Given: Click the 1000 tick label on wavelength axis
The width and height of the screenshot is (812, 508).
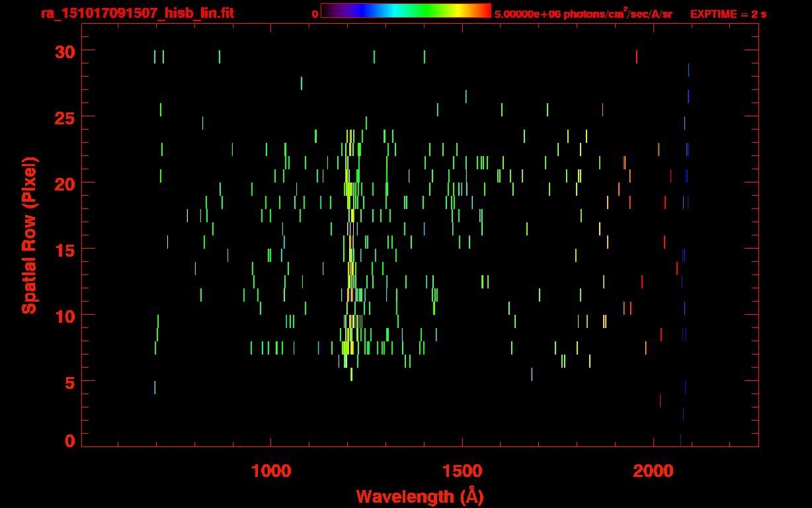Looking at the screenshot, I should [271, 471].
